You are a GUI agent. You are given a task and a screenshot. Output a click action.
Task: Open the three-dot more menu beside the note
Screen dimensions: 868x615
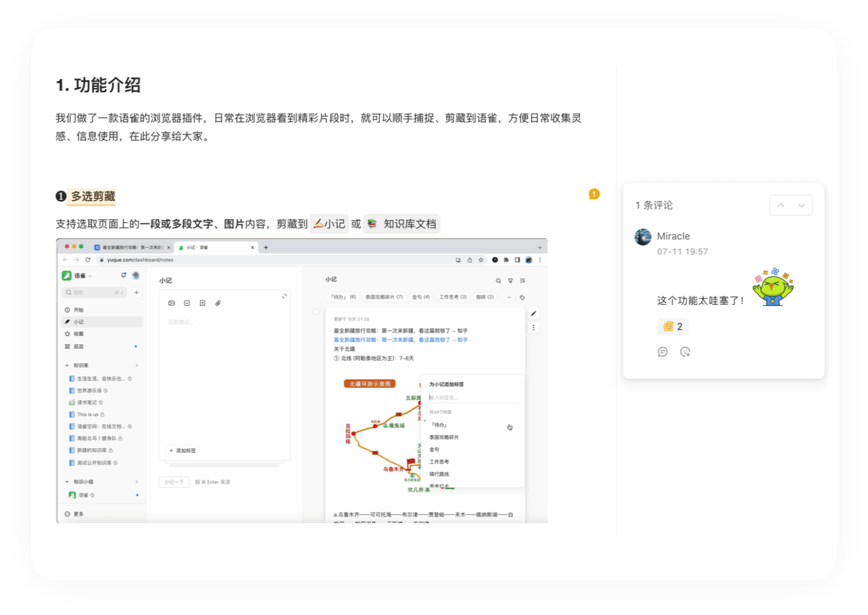point(533,328)
